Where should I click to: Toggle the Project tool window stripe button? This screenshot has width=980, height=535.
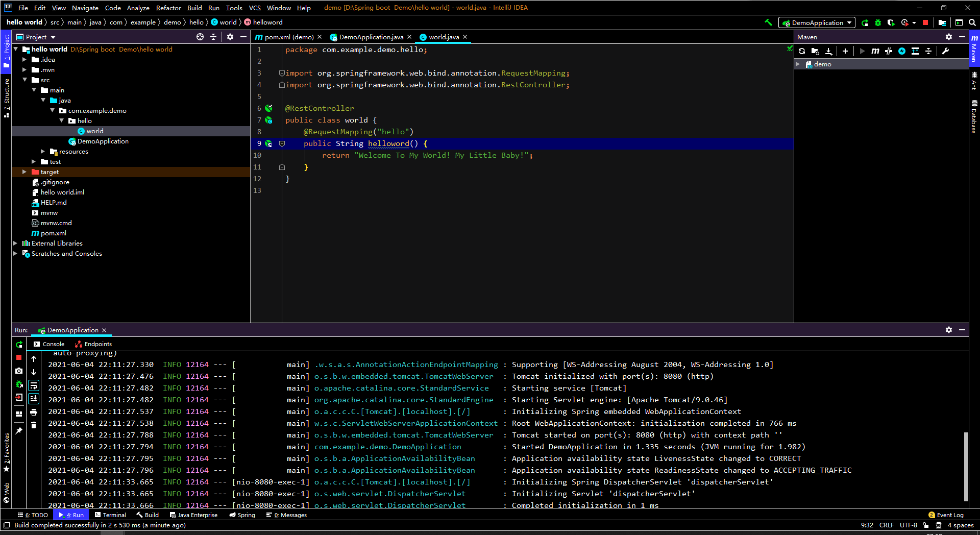click(x=6, y=51)
